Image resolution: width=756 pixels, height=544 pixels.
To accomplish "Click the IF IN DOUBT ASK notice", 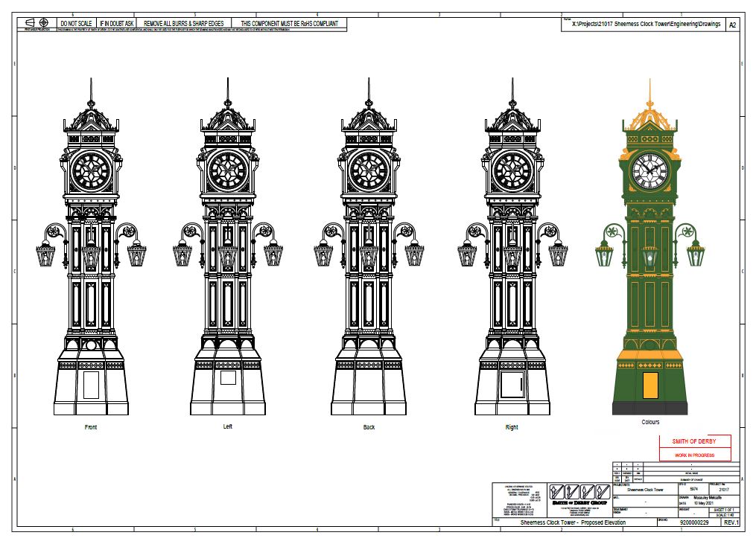I will (x=118, y=22).
